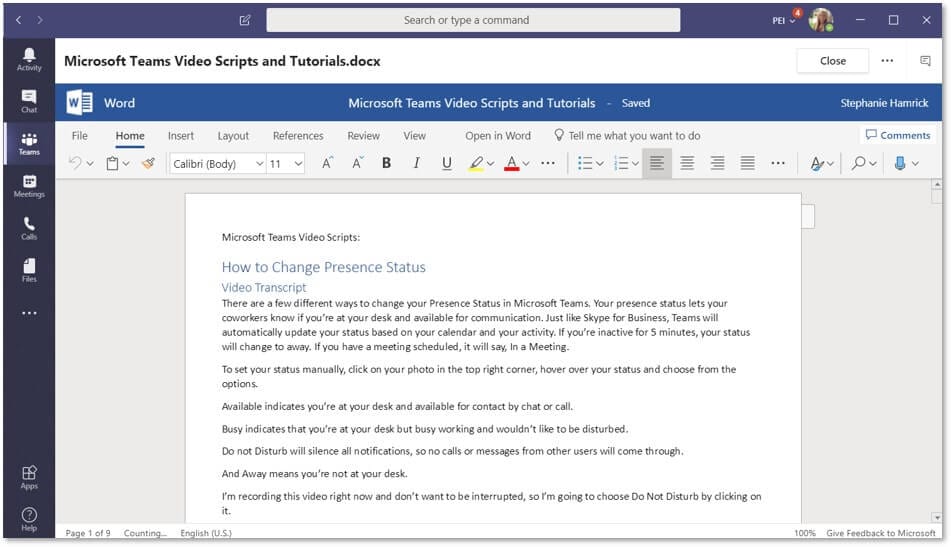The height and width of the screenshot is (547, 951).
Task: Switch to the Insert tab
Action: click(181, 136)
